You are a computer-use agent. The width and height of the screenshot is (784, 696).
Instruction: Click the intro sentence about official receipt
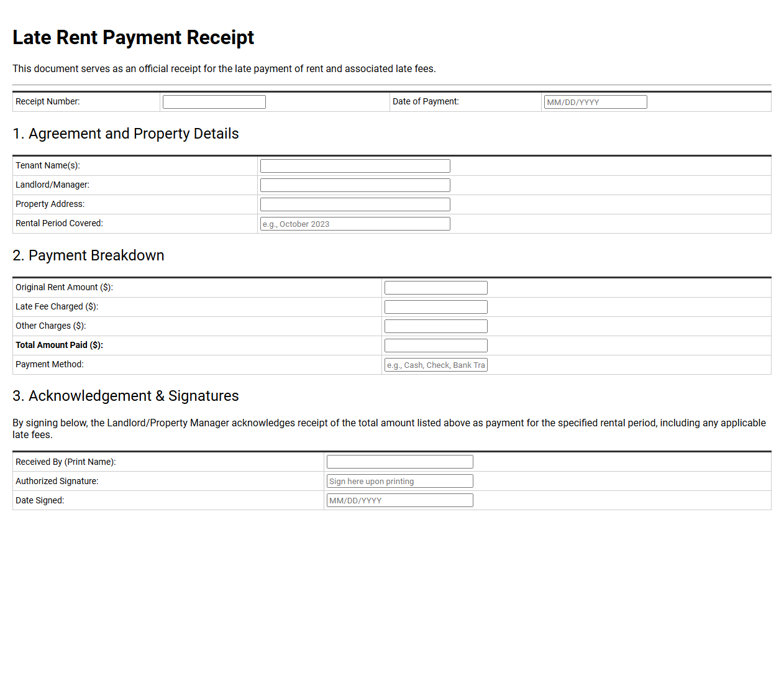point(224,68)
